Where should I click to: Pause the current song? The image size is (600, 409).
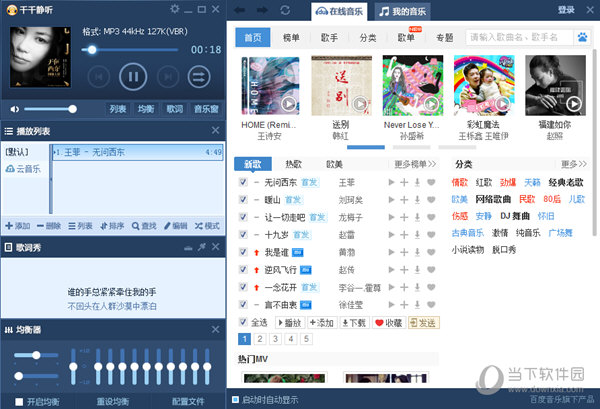[133, 77]
